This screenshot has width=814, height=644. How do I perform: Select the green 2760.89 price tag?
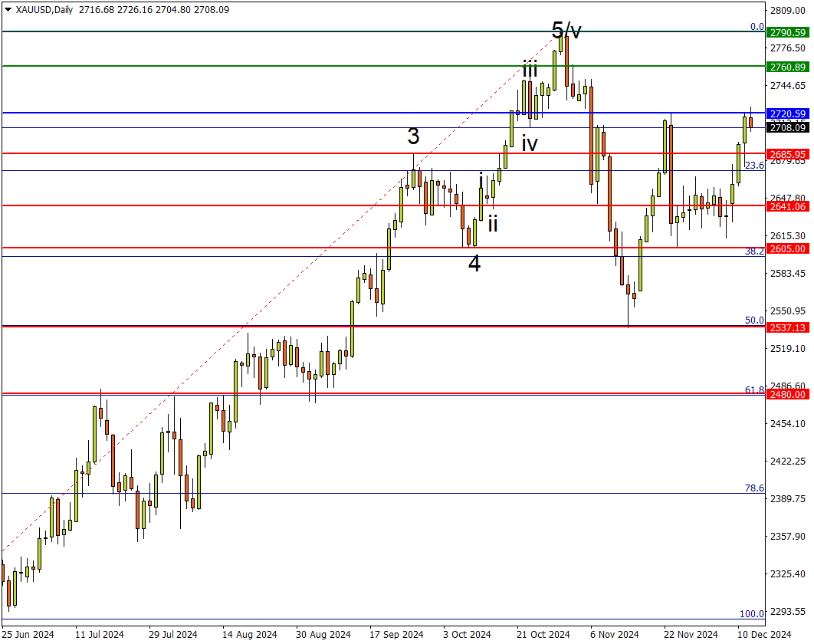(789, 67)
